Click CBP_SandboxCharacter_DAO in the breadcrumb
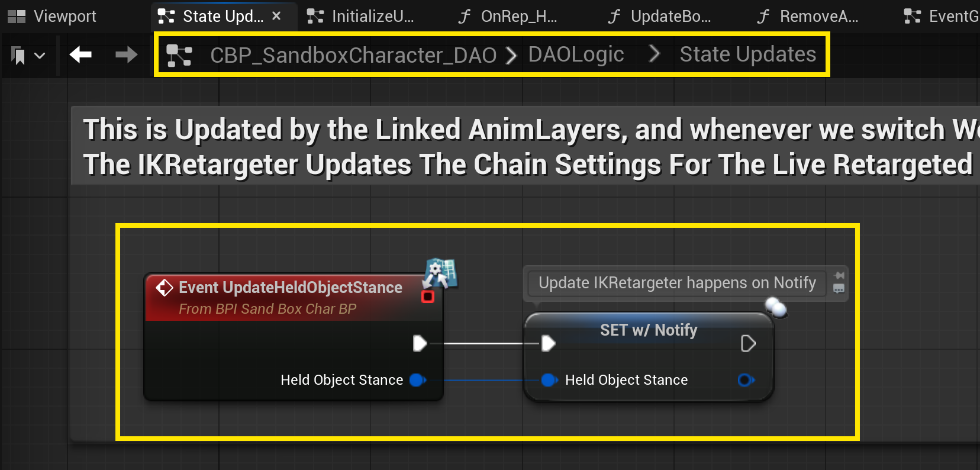 tap(353, 55)
